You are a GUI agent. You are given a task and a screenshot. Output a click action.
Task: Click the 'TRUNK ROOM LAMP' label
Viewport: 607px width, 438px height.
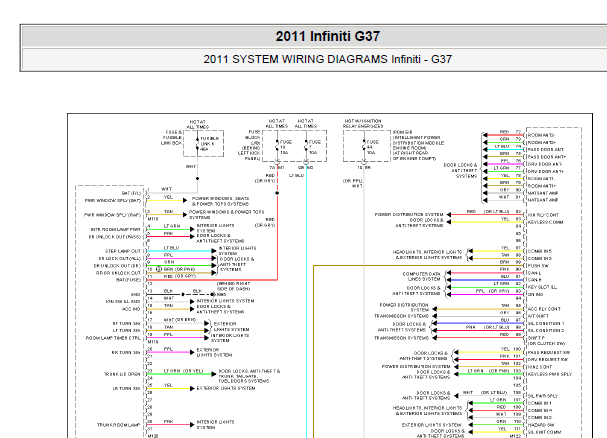[118, 425]
